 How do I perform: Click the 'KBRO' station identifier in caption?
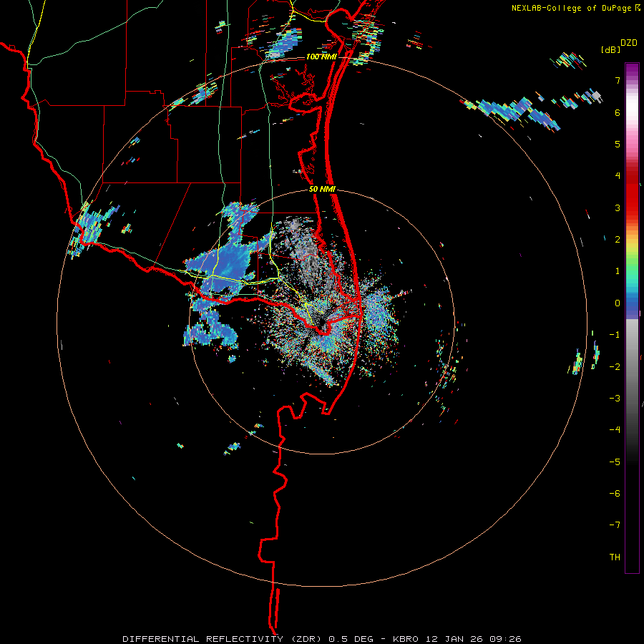tap(406, 639)
